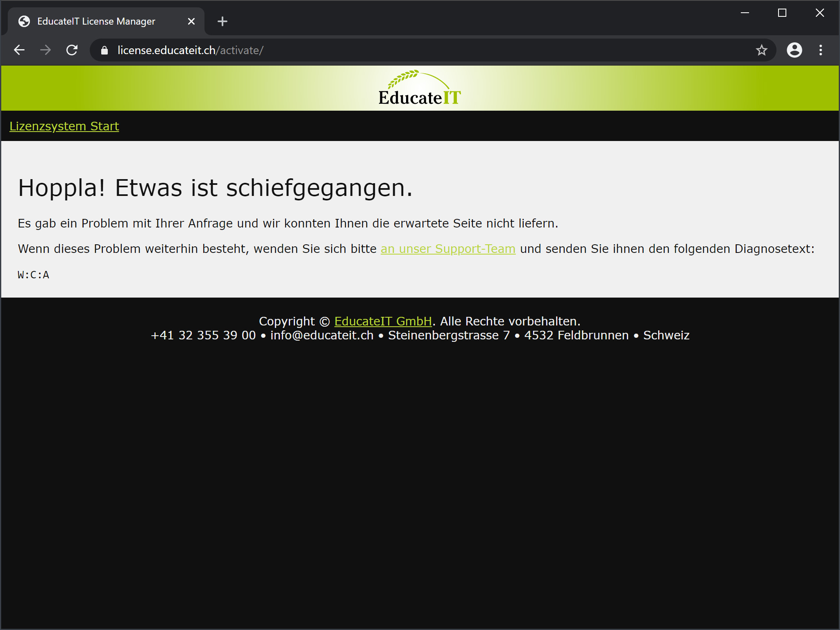Open the EducateIT GmbH copyright link
Image resolution: width=840 pixels, height=630 pixels.
pyautogui.click(x=383, y=321)
